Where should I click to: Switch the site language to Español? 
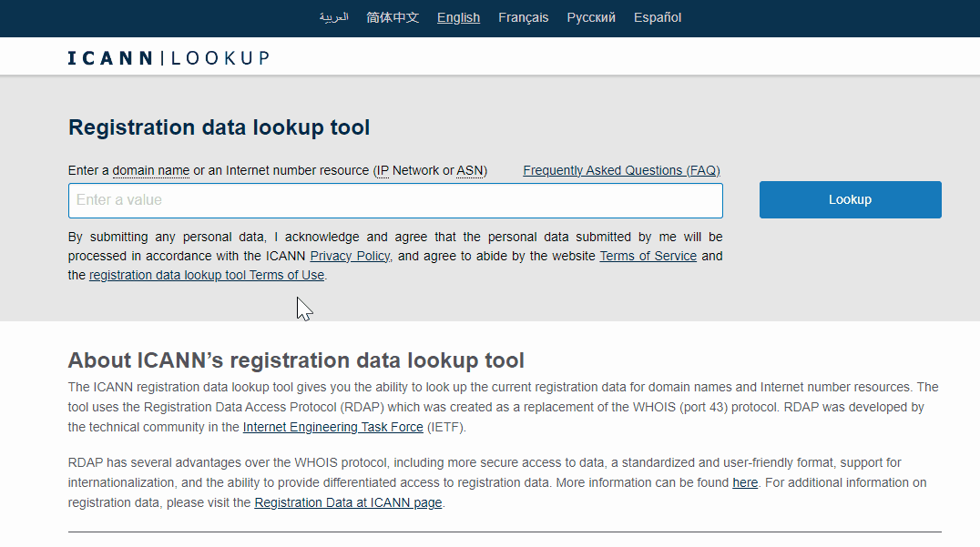(x=658, y=17)
